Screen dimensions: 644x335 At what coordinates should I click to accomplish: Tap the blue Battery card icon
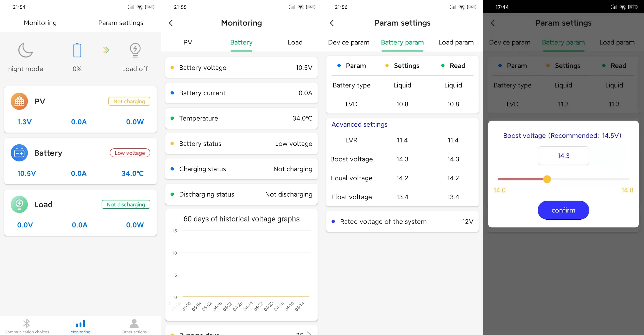[19, 153]
